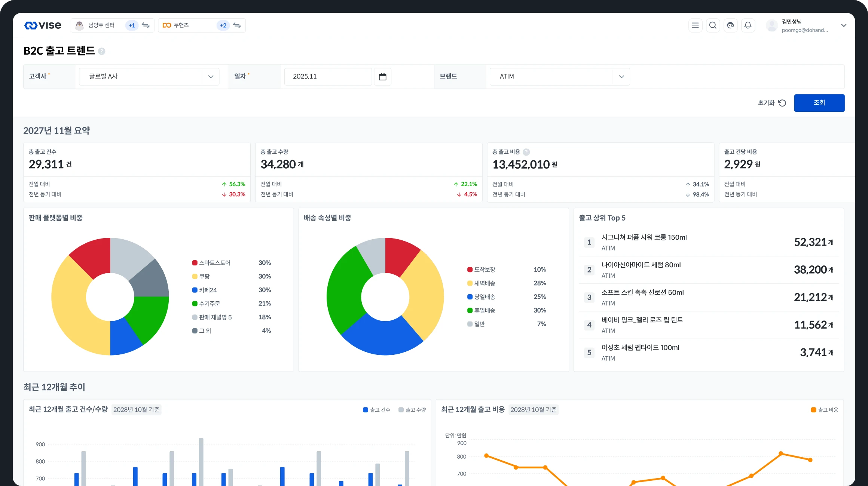Click the user avatar icon

(772, 25)
